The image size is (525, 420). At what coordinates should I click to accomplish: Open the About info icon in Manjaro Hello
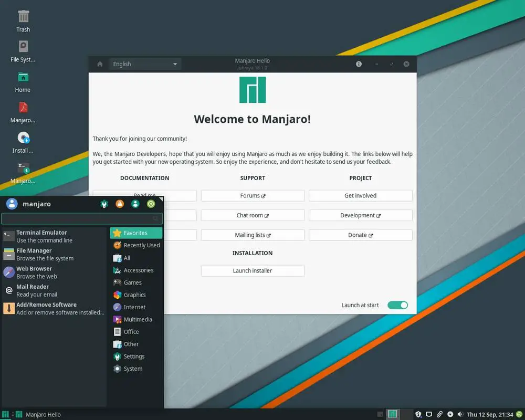(x=359, y=64)
